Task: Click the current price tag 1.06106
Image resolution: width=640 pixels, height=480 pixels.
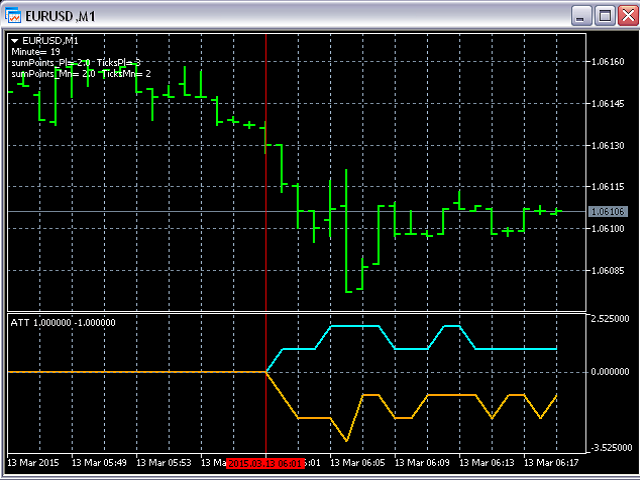Action: [x=608, y=212]
